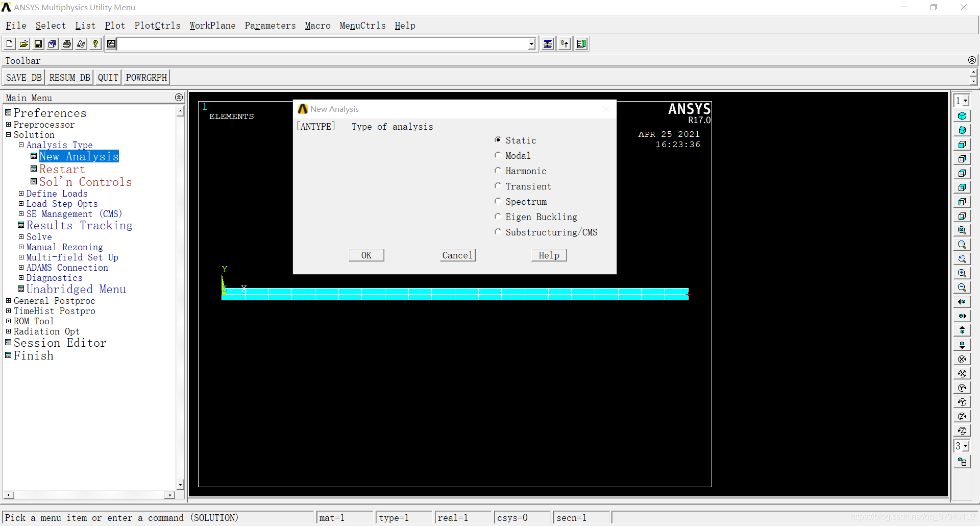Click the Pan Model Left arrow icon
This screenshot has width=980, height=526.
point(962,302)
